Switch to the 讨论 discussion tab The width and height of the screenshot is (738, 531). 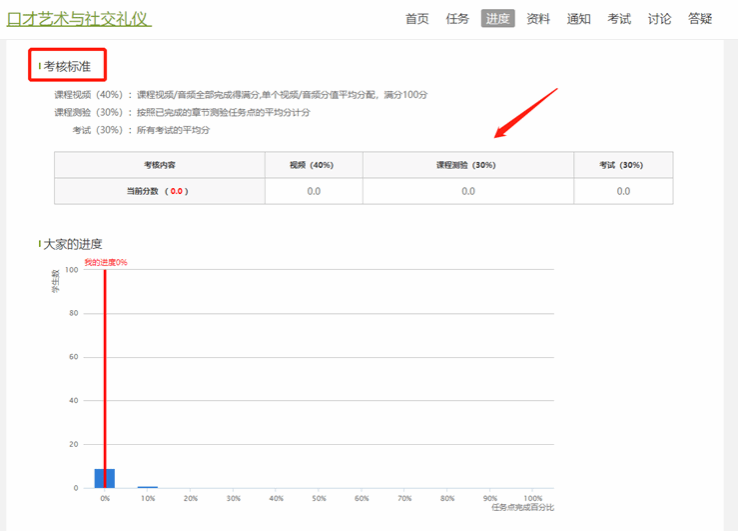(x=659, y=18)
